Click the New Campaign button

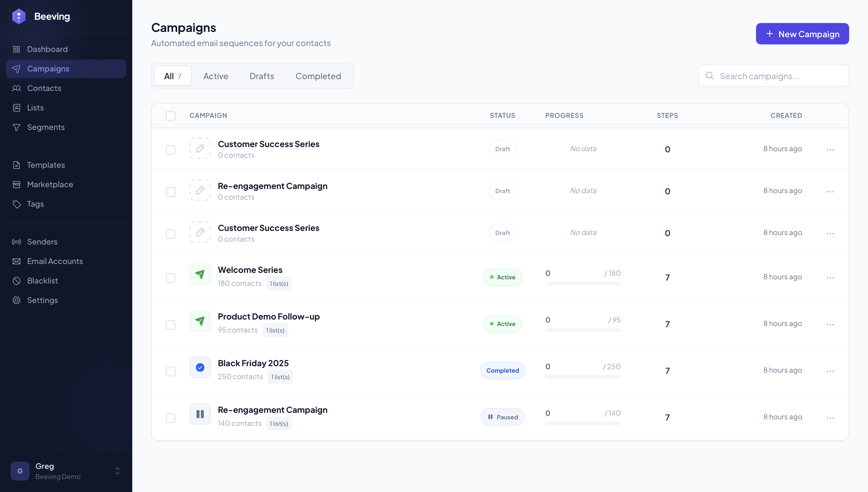pos(802,33)
